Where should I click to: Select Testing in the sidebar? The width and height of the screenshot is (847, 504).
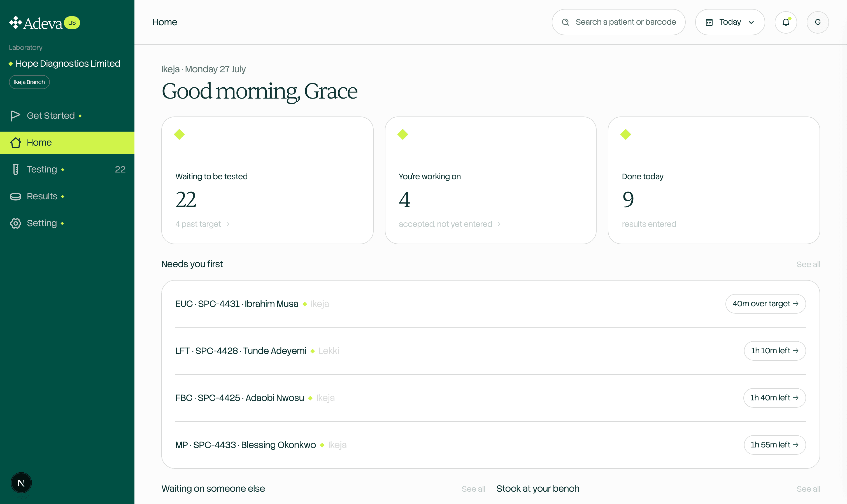pos(67,169)
